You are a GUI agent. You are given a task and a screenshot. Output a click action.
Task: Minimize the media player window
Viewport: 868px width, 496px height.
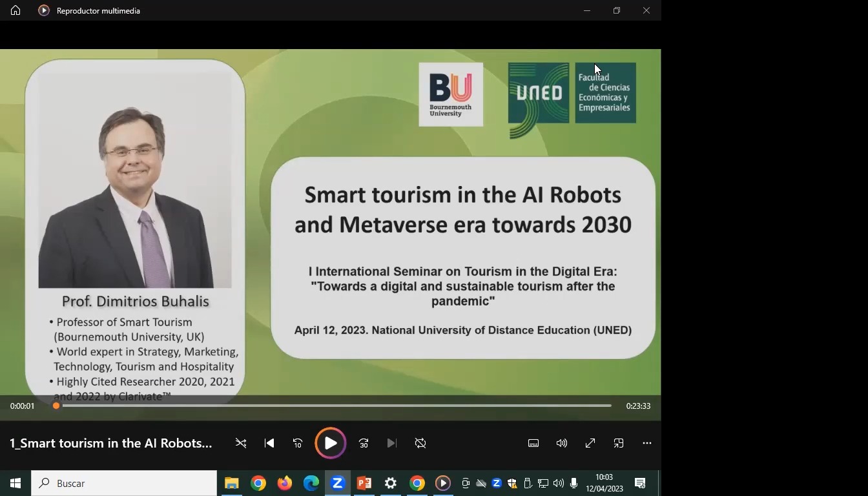click(587, 10)
